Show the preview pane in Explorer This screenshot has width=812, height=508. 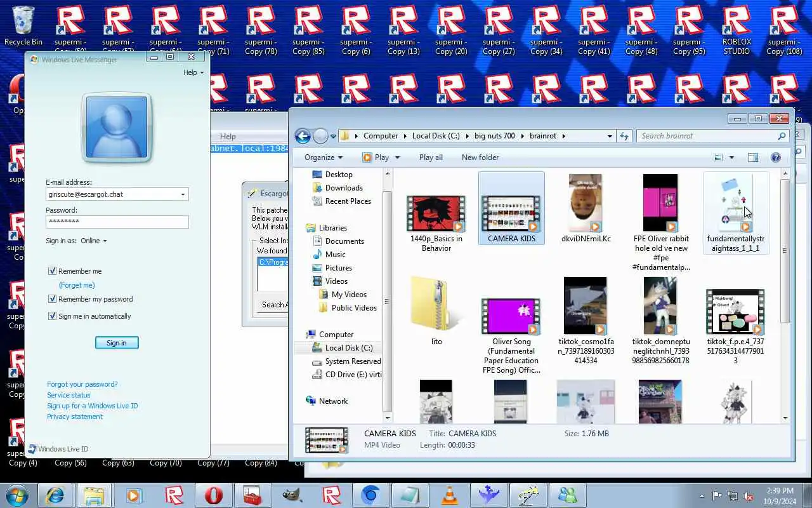pos(753,157)
